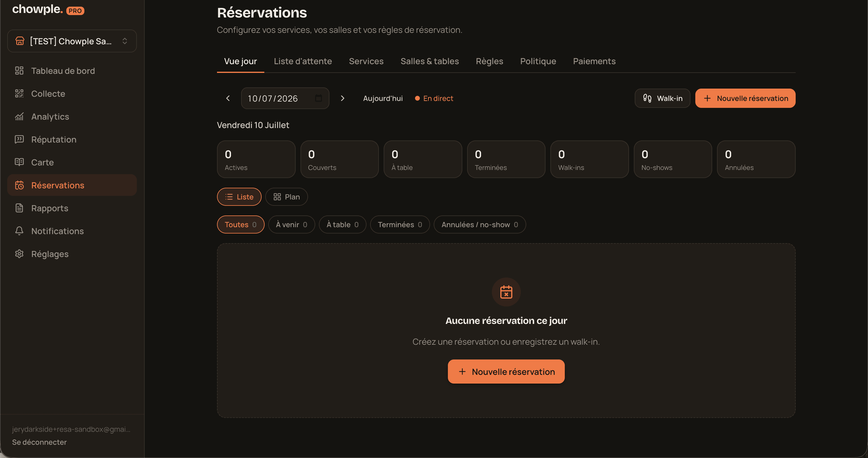Click Se déconnecter link
The image size is (868, 458).
click(39, 442)
